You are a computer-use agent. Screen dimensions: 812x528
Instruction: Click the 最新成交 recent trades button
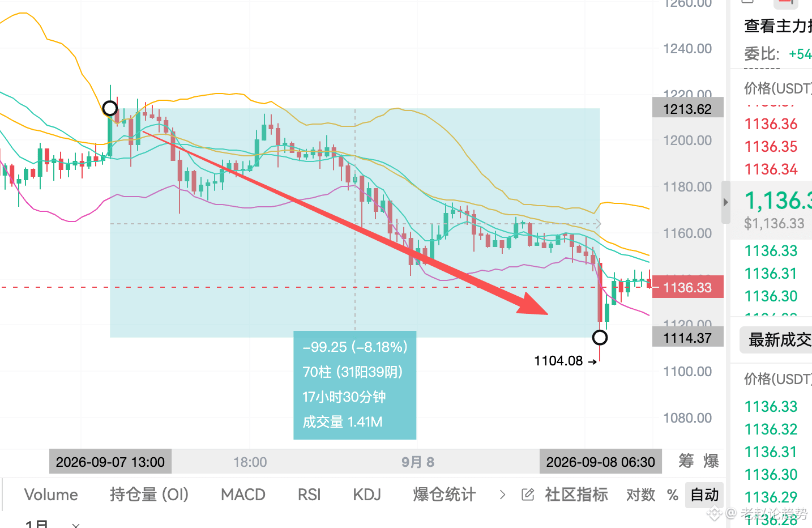coord(777,340)
